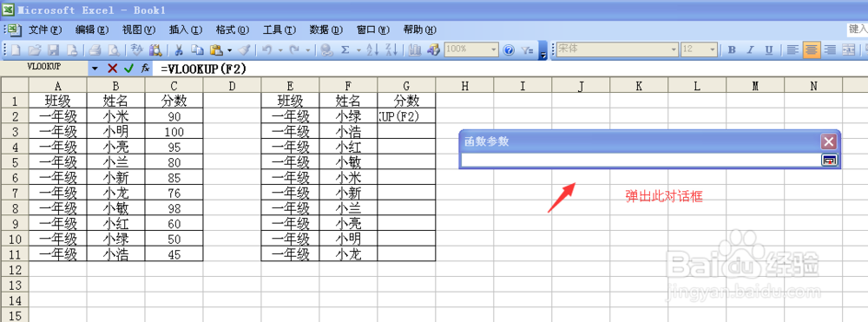
Task: Open the 插入(I) menu
Action: click(186, 30)
